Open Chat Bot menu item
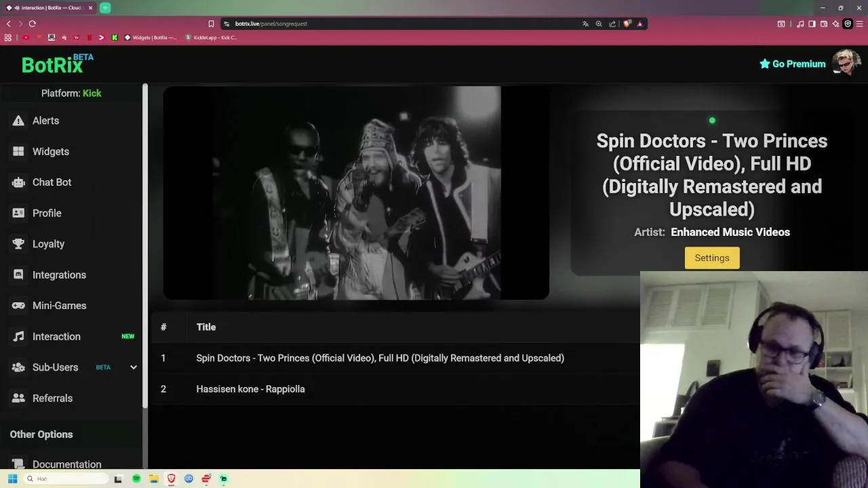The width and height of the screenshot is (868, 488). [x=52, y=182]
